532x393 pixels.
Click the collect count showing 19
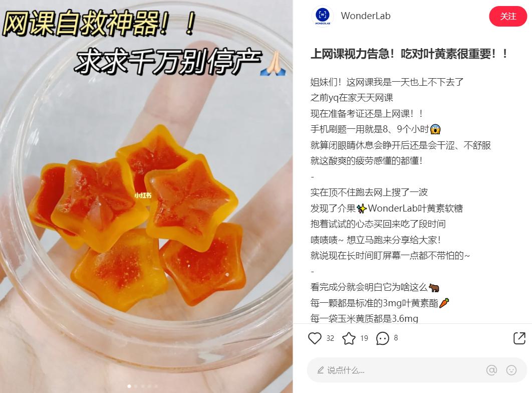point(364,338)
